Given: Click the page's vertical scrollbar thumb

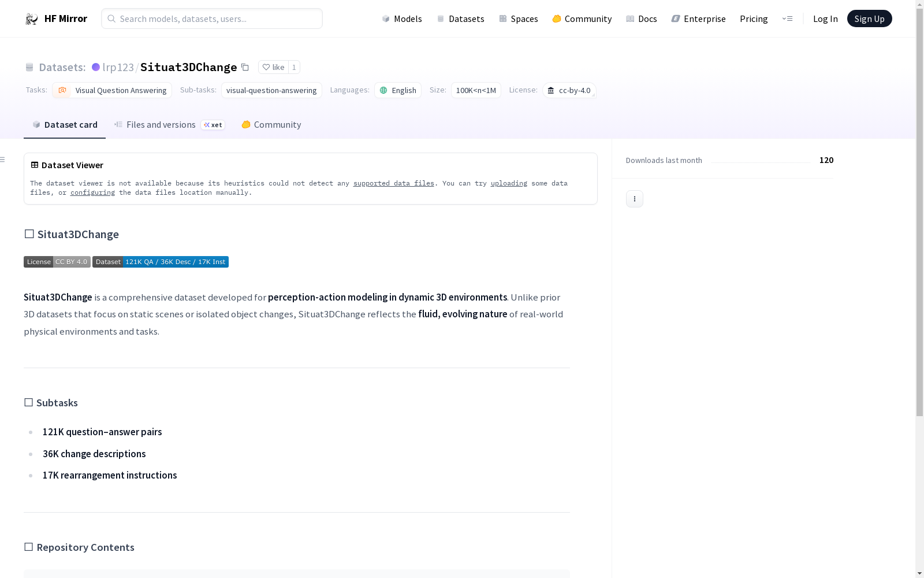Looking at the screenshot, I should 919,212.
